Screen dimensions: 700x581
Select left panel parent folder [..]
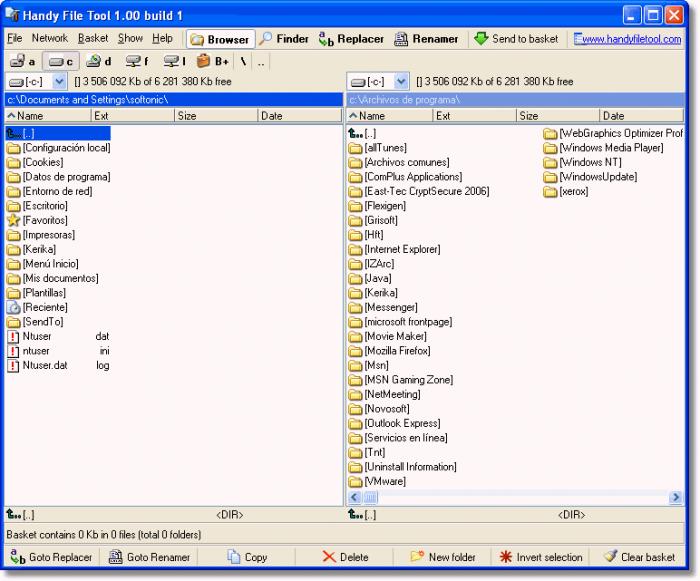pos(58,133)
